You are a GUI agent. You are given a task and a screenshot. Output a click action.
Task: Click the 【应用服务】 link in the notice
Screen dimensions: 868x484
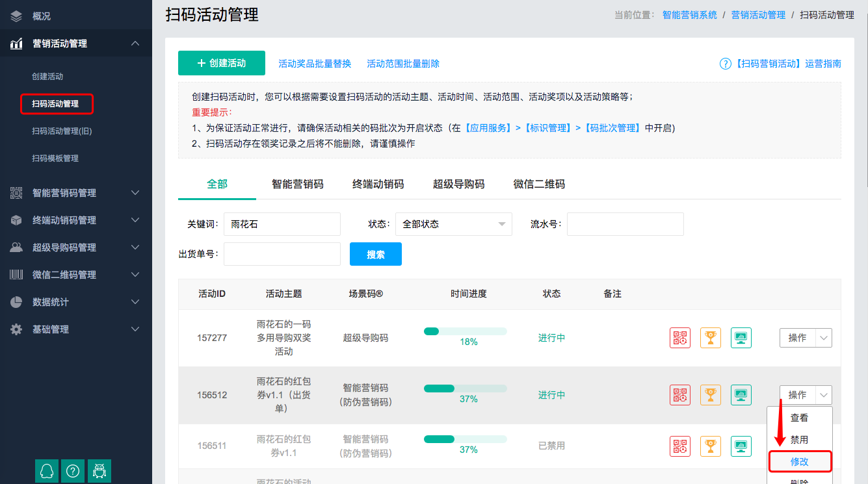click(488, 128)
